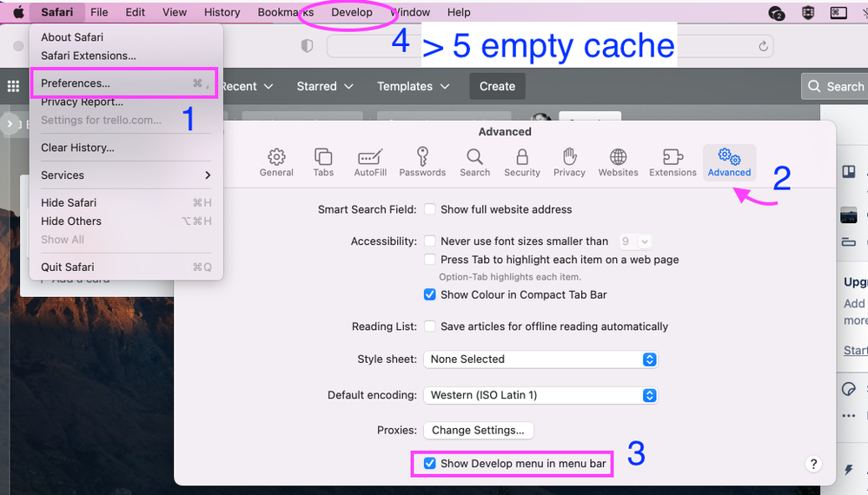Click the Trello search magnifier icon
Image resolution: width=868 pixels, height=495 pixels.
click(814, 86)
